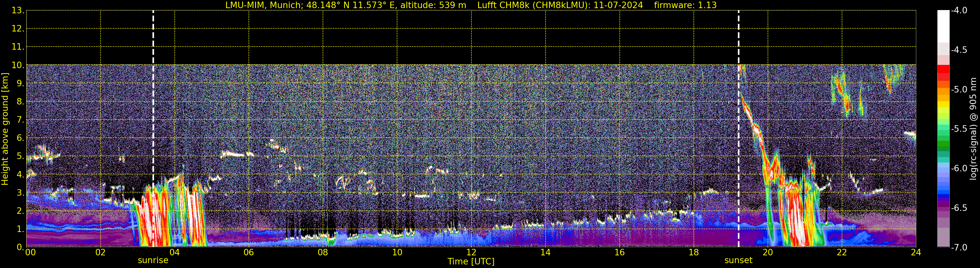Click the colorbar tick label '-4.5'

click(959, 50)
